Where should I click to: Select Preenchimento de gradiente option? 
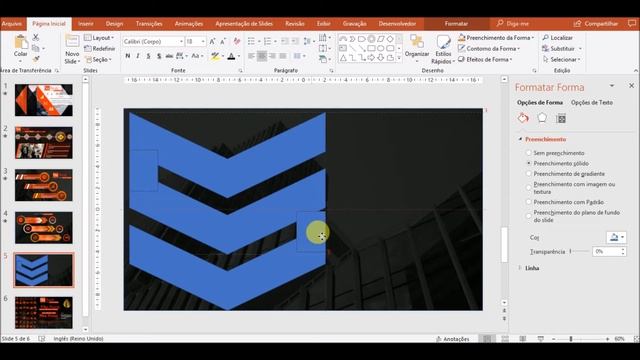529,174
